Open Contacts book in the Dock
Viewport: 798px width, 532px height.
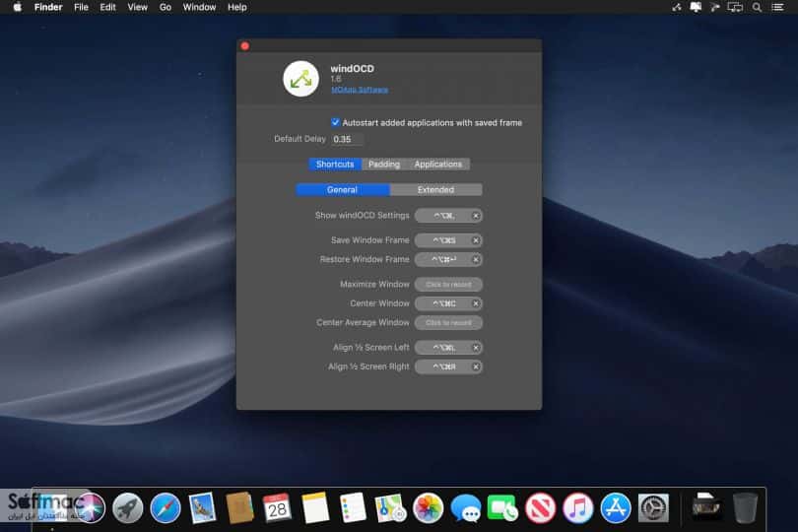239,507
